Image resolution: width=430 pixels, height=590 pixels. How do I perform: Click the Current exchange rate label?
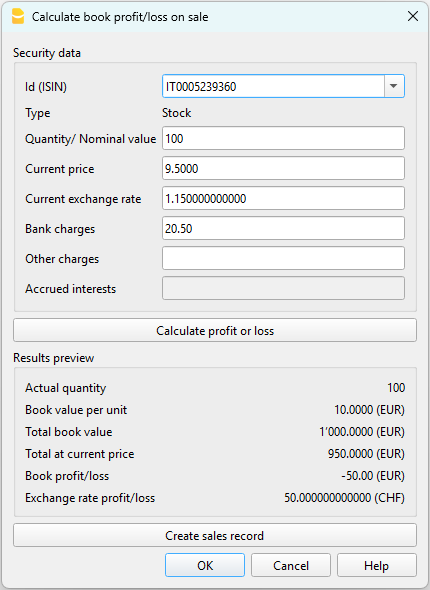pyautogui.click(x=83, y=199)
